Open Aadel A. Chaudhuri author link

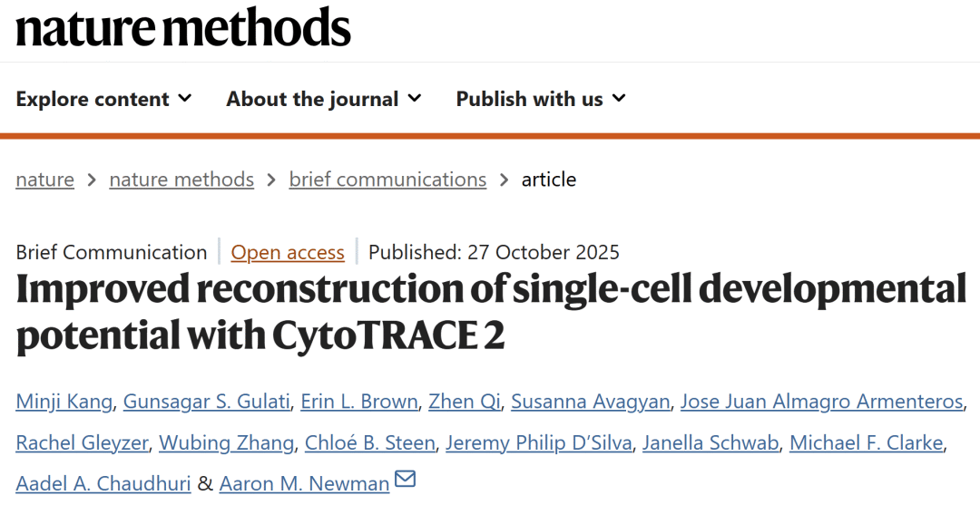[x=103, y=484]
